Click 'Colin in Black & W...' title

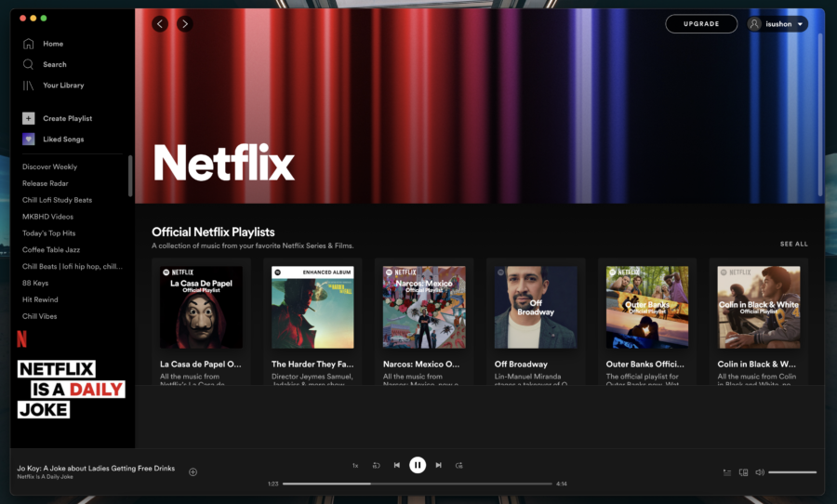pyautogui.click(x=756, y=365)
